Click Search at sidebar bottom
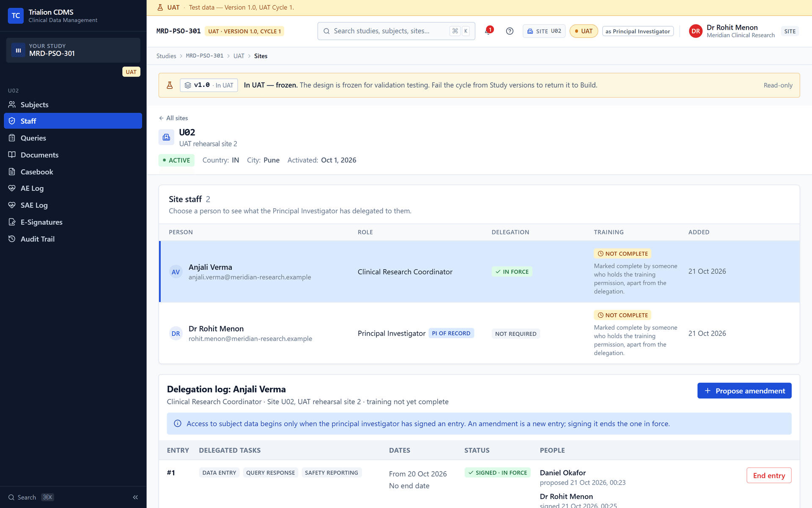Screen dimensions: 812x508 [x=30, y=497]
